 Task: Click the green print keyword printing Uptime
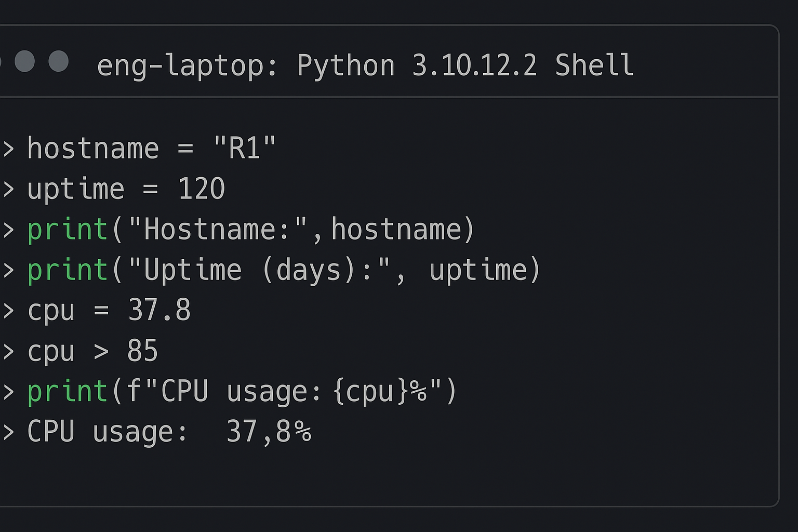[67, 269]
